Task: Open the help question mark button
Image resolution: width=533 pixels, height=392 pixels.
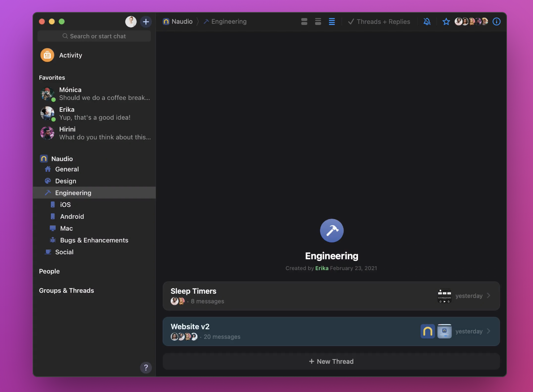Action: pyautogui.click(x=146, y=368)
